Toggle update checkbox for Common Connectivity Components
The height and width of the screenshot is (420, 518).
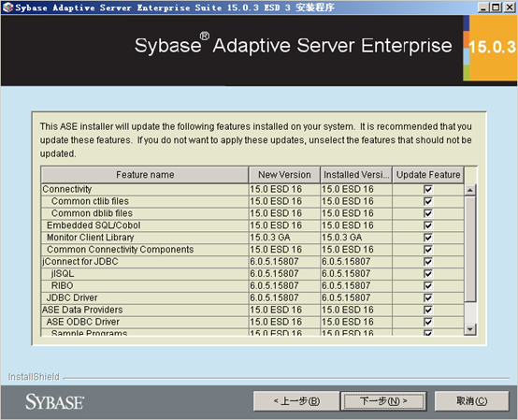click(428, 250)
